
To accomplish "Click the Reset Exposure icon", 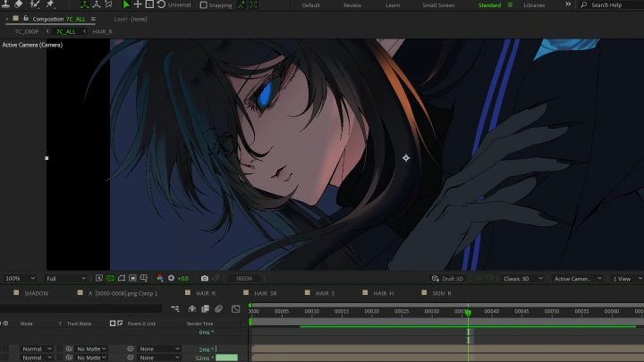I will pyautogui.click(x=171, y=278).
